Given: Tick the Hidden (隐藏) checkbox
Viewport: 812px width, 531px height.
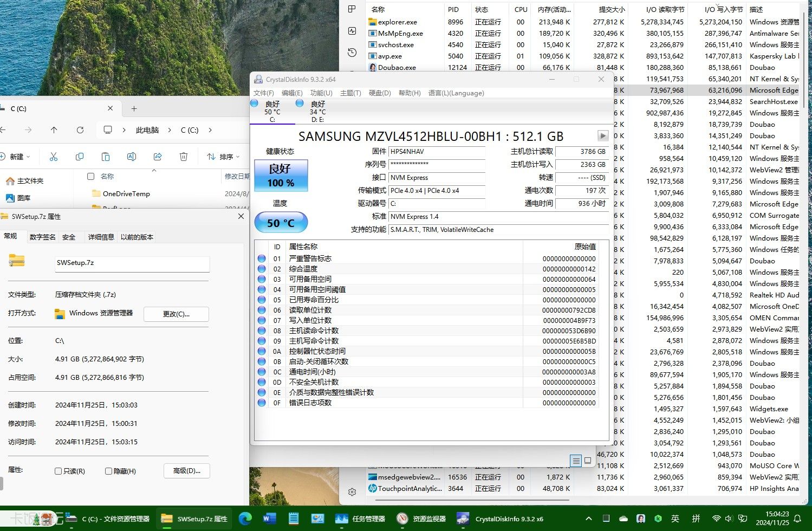Looking at the screenshot, I should coord(108,471).
